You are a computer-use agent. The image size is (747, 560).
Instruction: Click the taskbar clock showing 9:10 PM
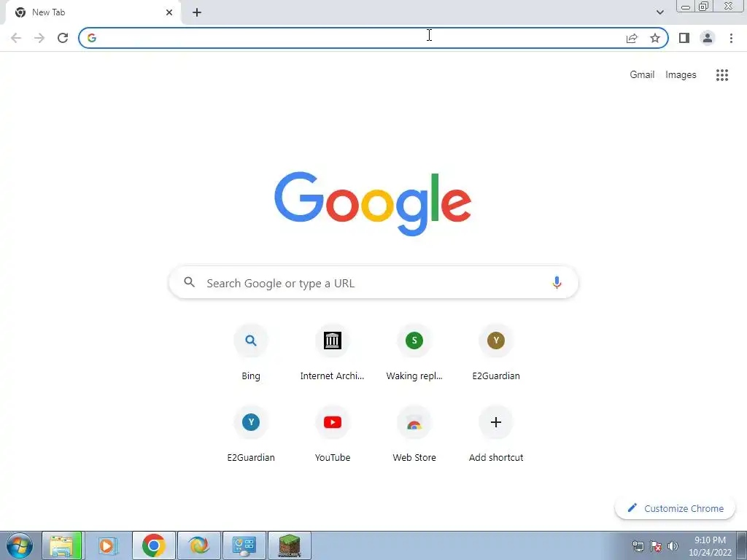click(x=710, y=546)
